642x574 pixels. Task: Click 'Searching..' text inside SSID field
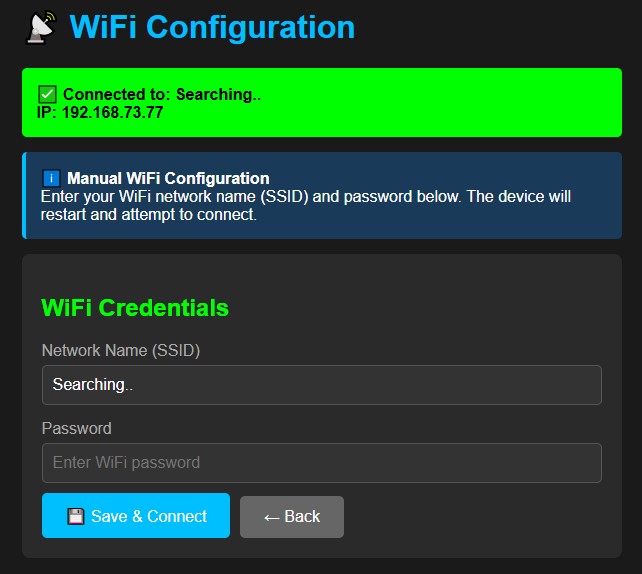click(x=93, y=384)
